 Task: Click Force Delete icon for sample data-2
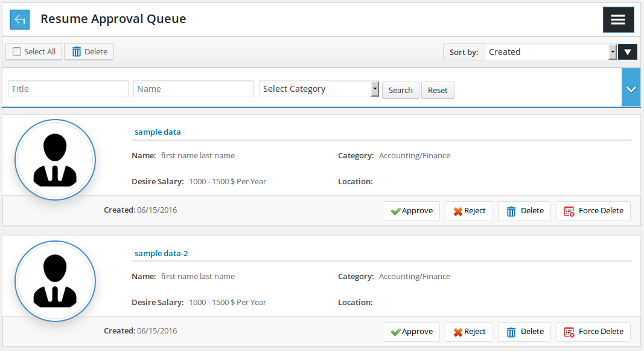(x=569, y=332)
